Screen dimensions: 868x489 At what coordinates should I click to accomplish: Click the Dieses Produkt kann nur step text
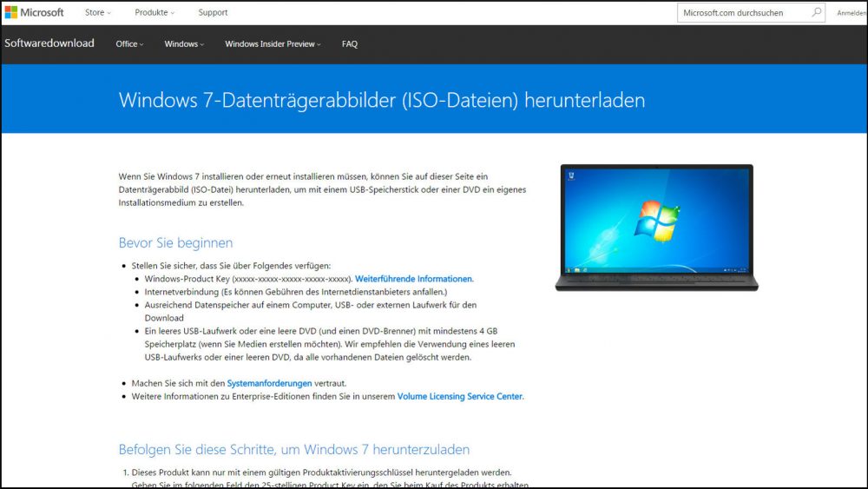pyautogui.click(x=321, y=472)
